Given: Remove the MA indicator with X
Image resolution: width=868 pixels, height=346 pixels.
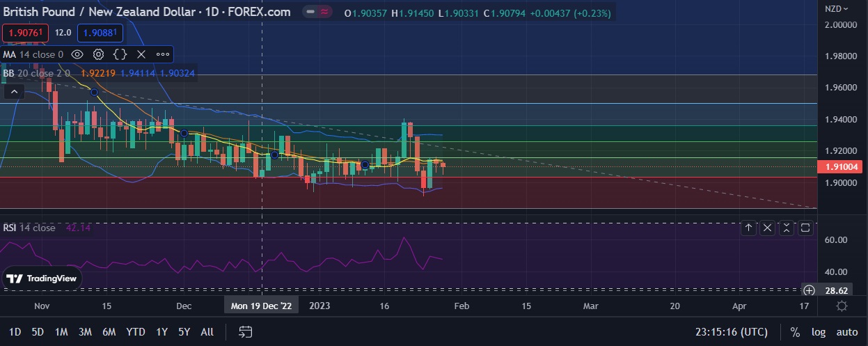Looking at the screenshot, I should click(x=141, y=54).
